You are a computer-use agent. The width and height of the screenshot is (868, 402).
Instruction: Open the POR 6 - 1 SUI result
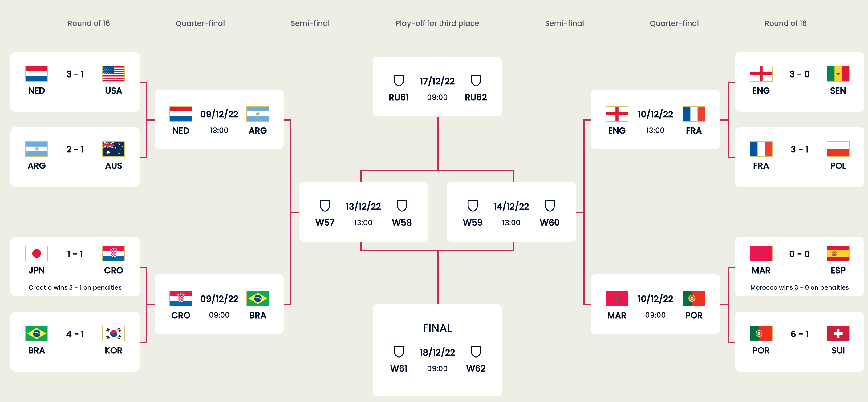coord(799,342)
